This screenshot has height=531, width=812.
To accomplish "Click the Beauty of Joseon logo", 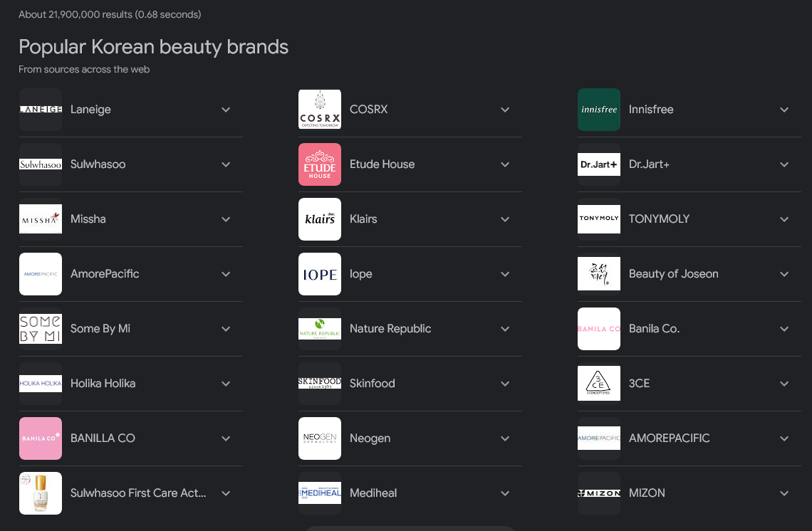I will click(598, 274).
